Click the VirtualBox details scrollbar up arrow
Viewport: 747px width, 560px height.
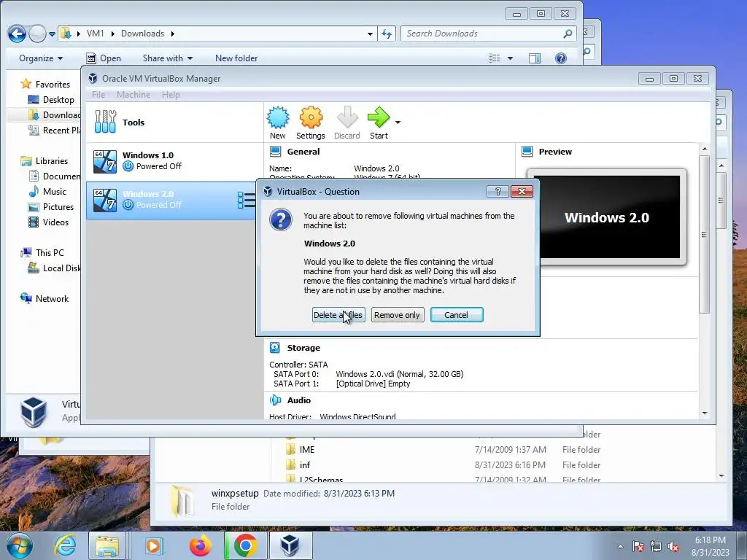point(705,149)
